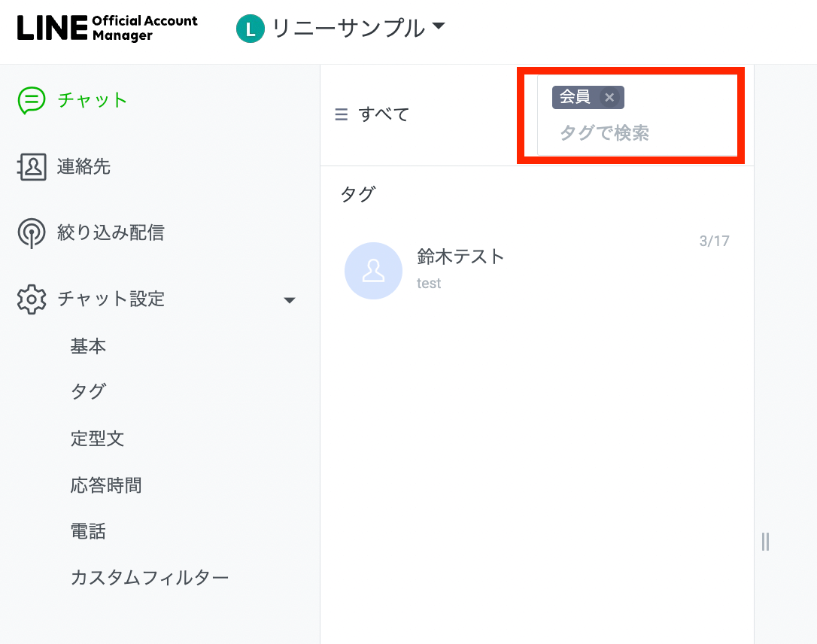Click the 鈴木テスト profile avatar
817x644 pixels.
pyautogui.click(x=373, y=271)
